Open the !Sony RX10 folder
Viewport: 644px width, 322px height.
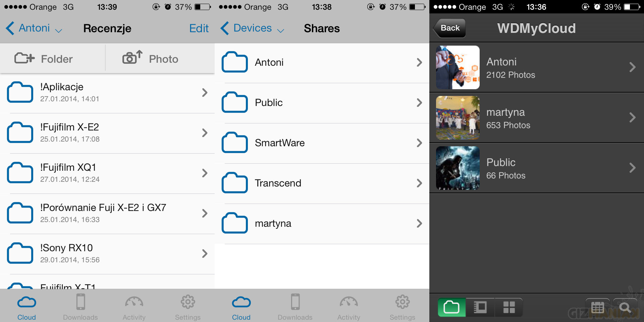coord(107,254)
